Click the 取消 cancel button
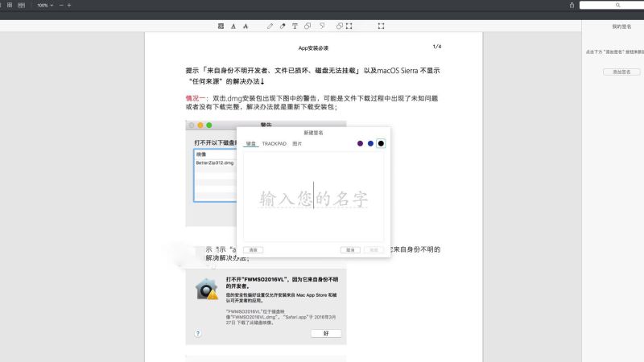 [x=350, y=250]
